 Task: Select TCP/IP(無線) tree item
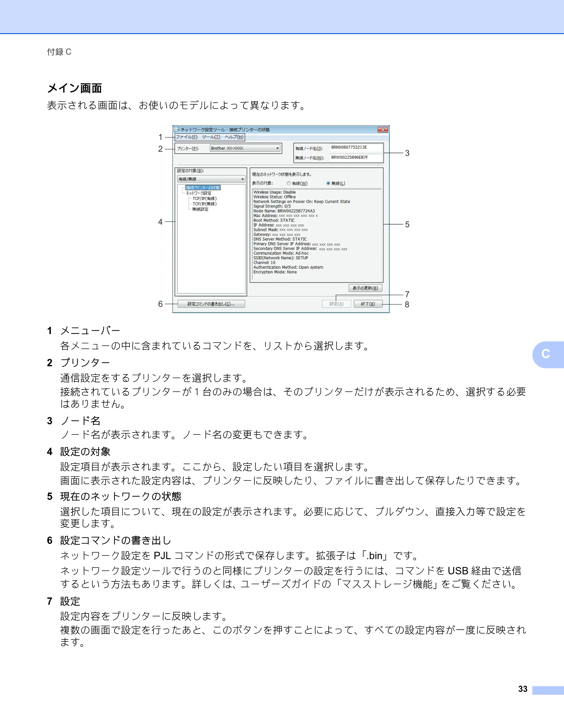pos(204,204)
